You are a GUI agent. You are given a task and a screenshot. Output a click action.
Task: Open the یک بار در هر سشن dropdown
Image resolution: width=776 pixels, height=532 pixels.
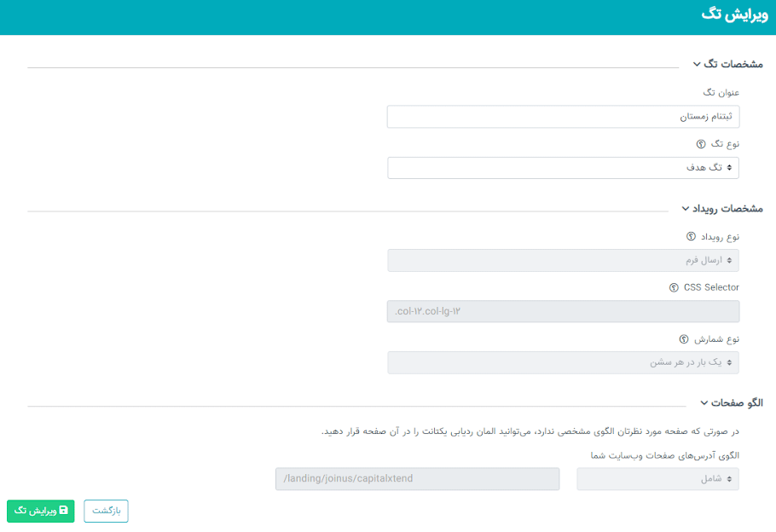coord(563,362)
